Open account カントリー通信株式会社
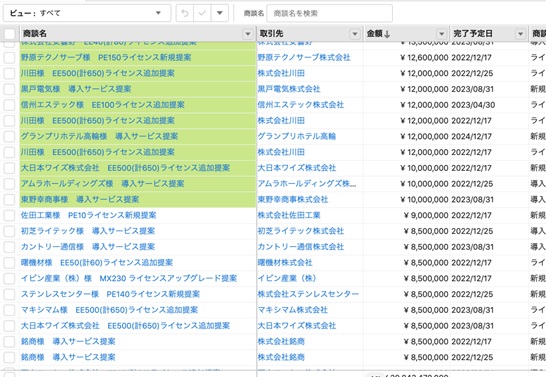 301,247
